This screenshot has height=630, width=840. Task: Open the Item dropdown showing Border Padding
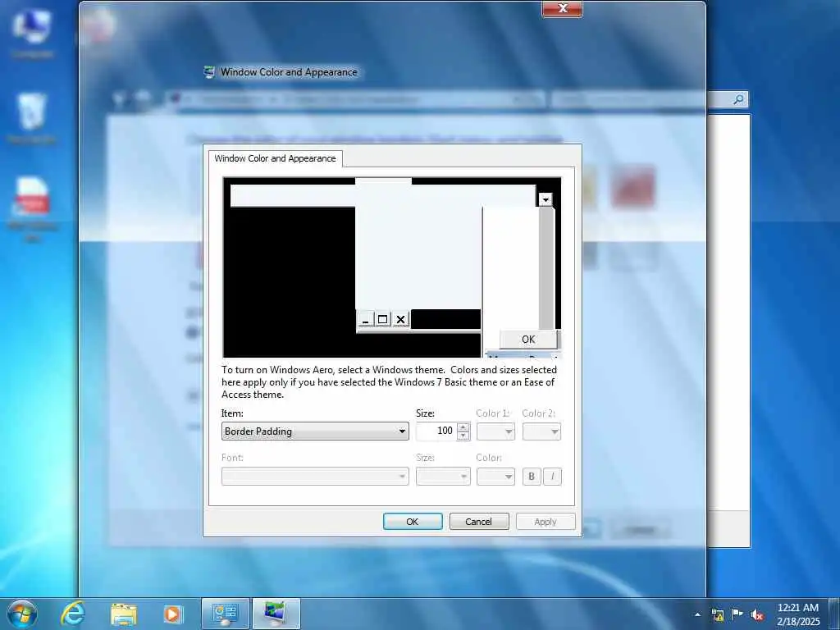(315, 431)
